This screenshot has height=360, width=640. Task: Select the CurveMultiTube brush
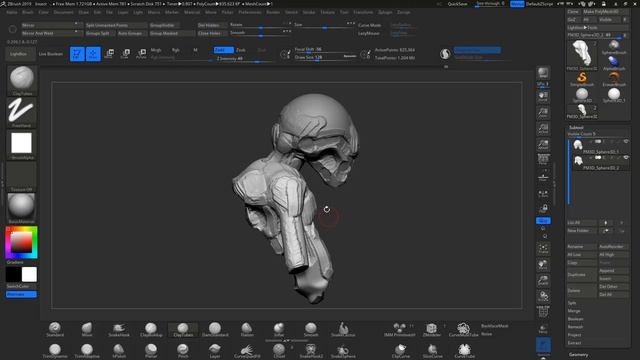click(x=463, y=329)
